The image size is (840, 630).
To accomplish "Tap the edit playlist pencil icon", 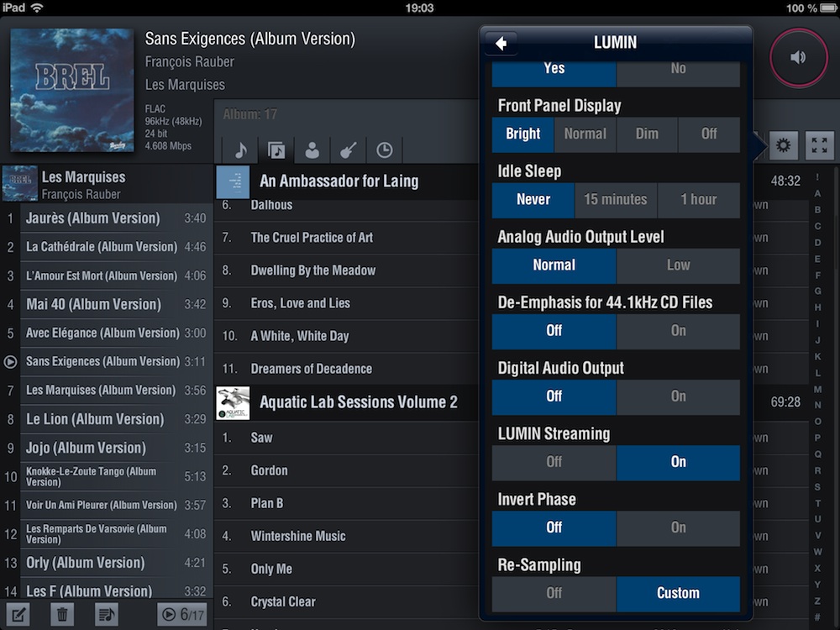I will (x=18, y=615).
